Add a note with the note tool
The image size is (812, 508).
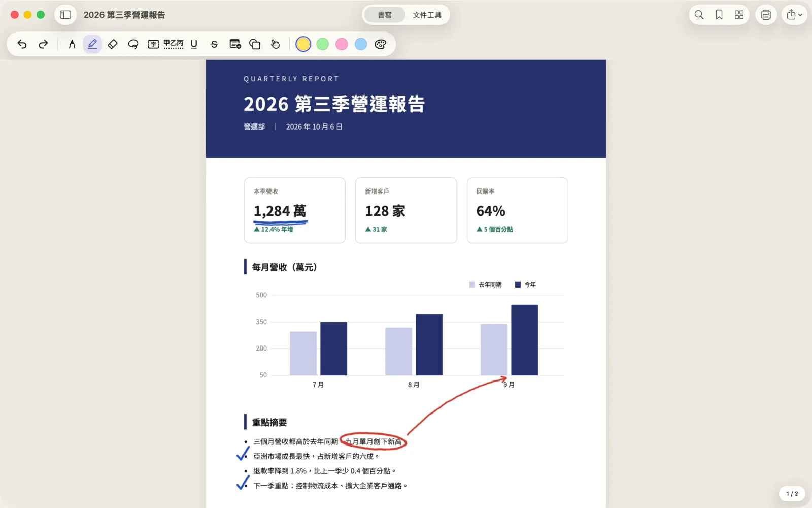point(235,44)
